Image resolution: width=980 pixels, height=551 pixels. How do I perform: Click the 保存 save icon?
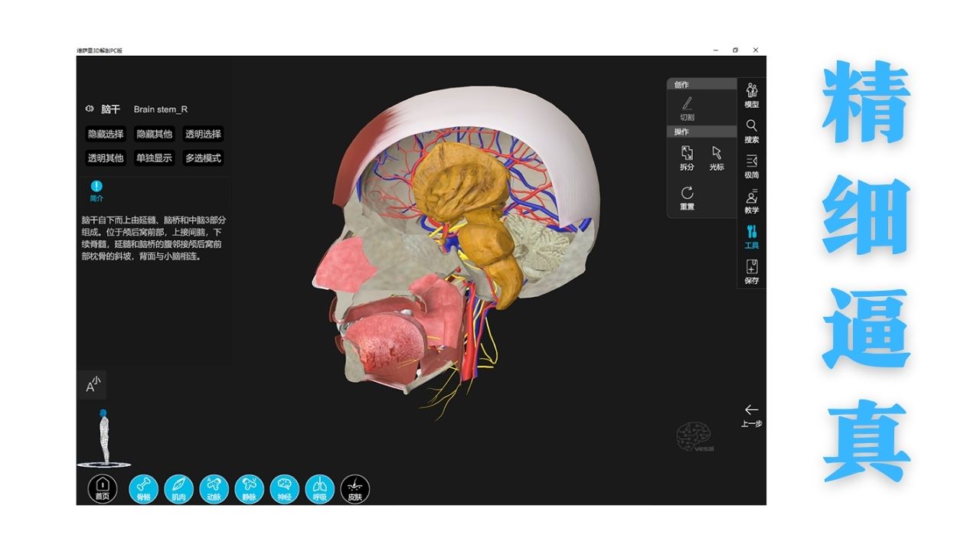(x=751, y=271)
